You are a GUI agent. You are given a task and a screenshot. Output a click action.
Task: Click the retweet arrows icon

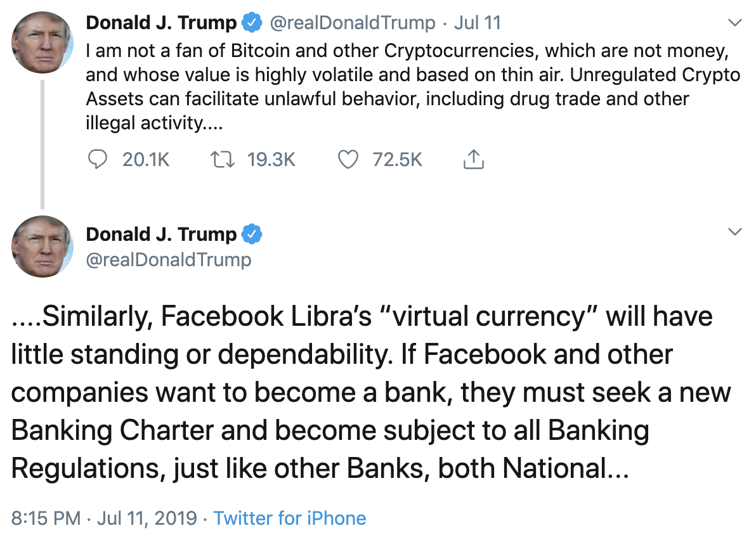221,160
